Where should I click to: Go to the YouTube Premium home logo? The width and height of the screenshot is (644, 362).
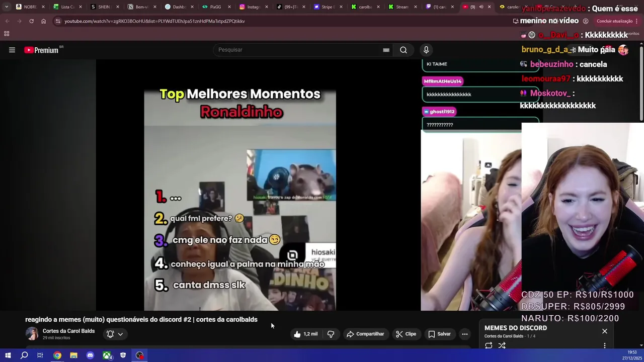(42, 50)
